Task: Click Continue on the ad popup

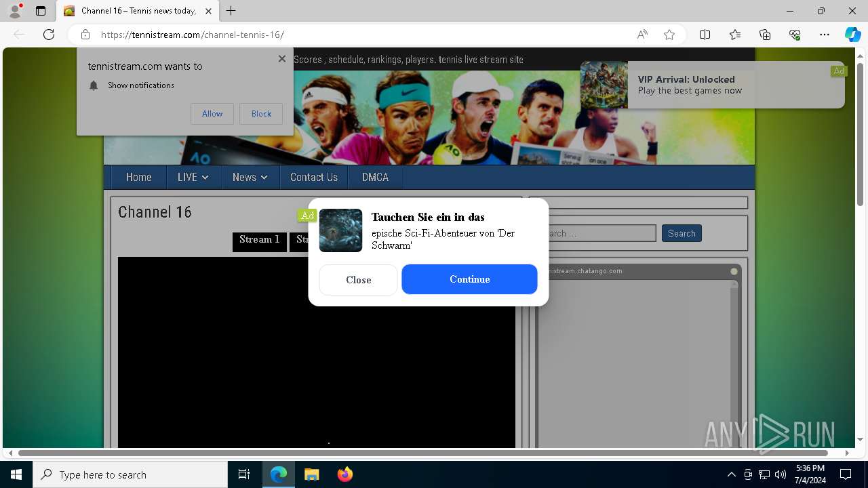Action: [x=469, y=279]
